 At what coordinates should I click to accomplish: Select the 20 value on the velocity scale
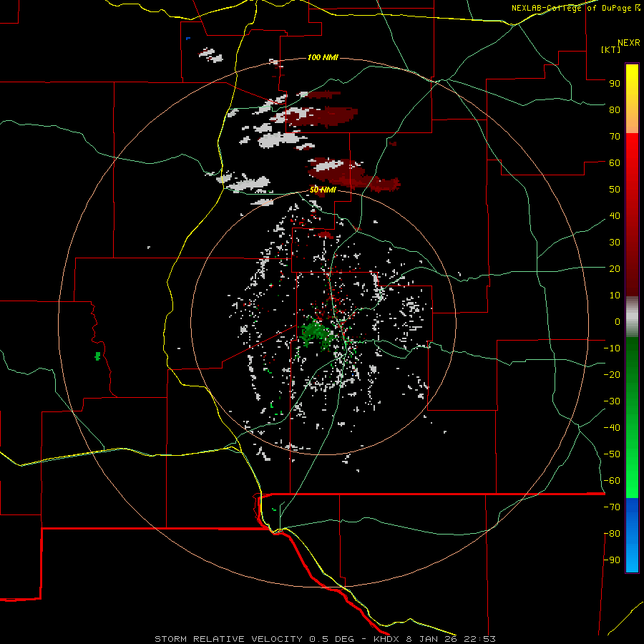click(615, 268)
